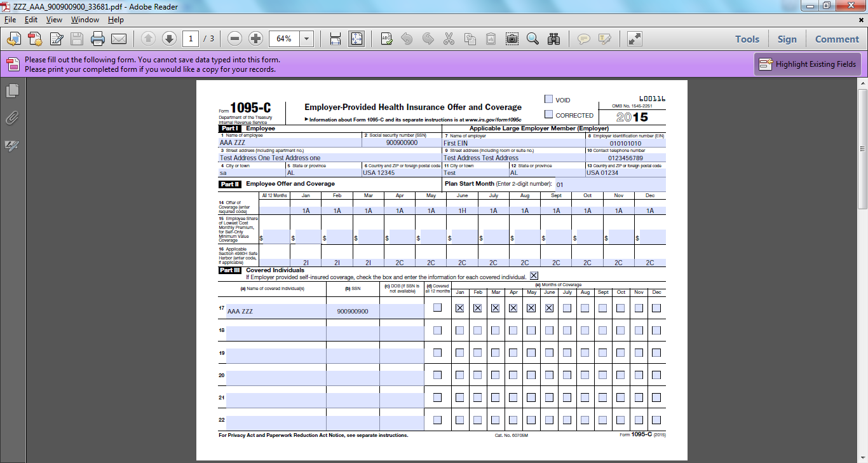The height and width of the screenshot is (463, 868).
Task: Click the employee name field AAA ZZZ
Action: [290, 143]
